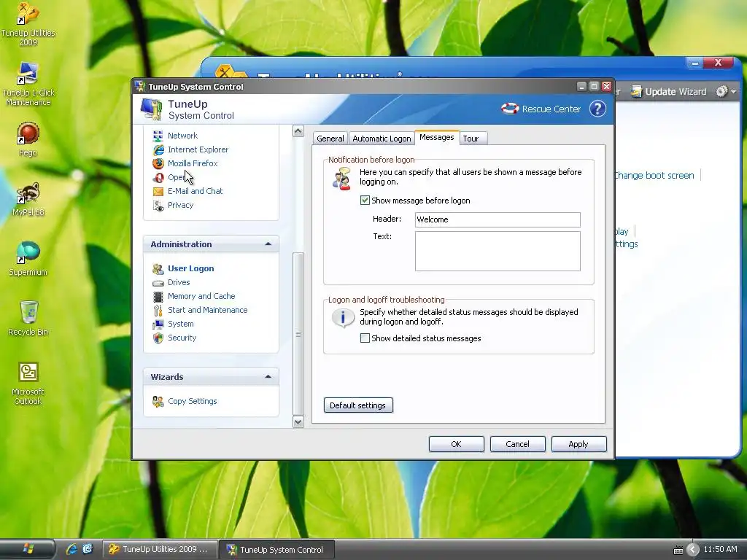The image size is (747, 560).
Task: Choose the Opera sidebar icon
Action: pos(158,177)
